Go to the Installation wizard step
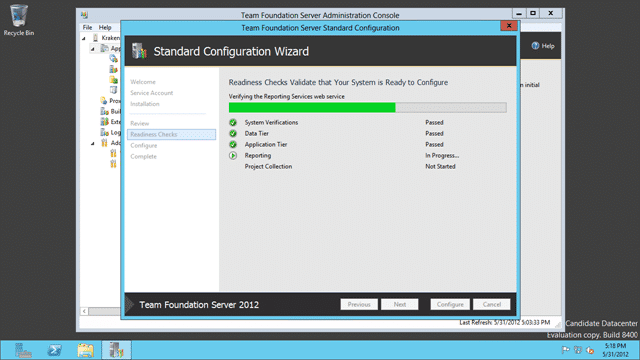The height and width of the screenshot is (360, 640). coord(145,104)
